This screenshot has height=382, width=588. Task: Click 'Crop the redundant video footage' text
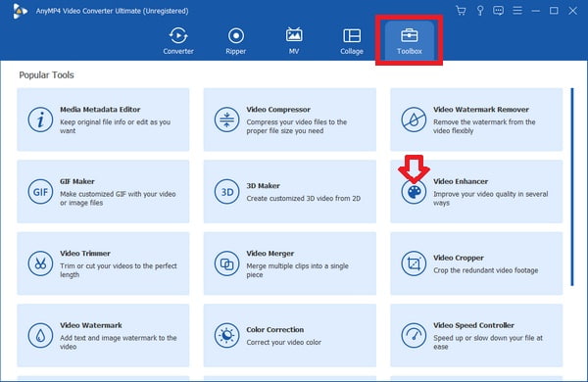(486, 270)
